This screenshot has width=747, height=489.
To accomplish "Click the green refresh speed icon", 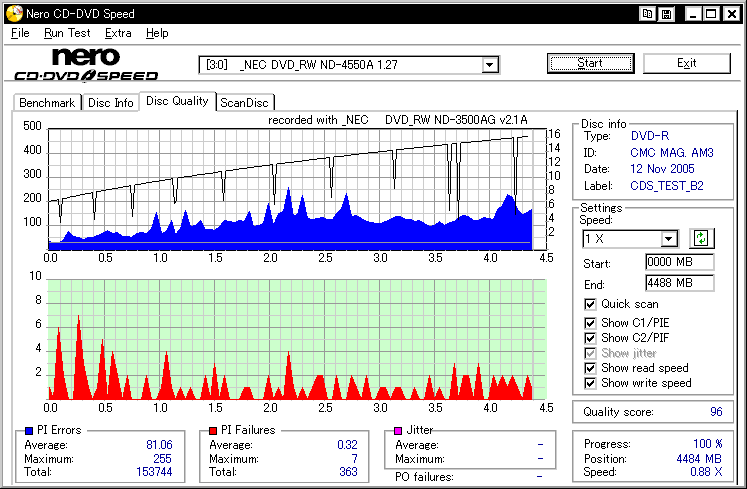I will click(x=701, y=238).
